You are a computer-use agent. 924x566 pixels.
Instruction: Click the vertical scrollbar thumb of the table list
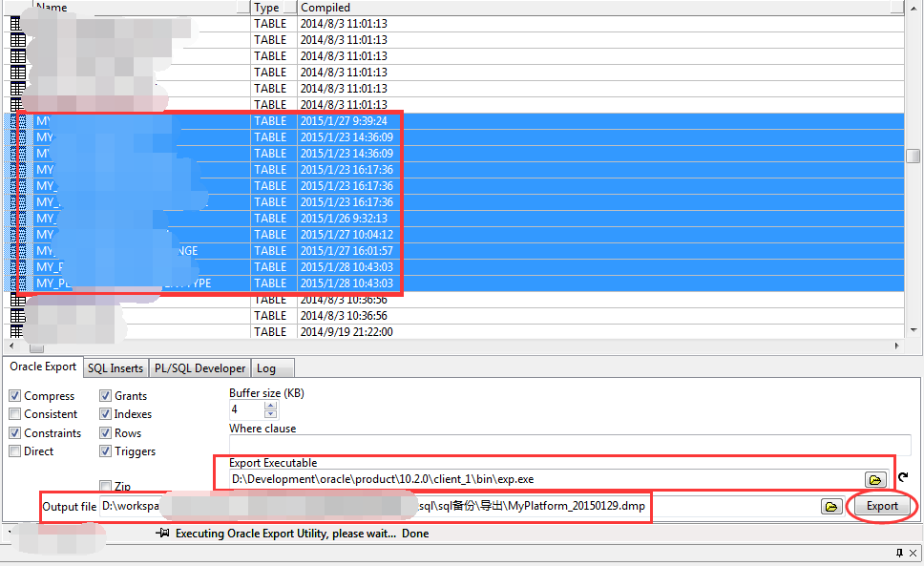(913, 156)
